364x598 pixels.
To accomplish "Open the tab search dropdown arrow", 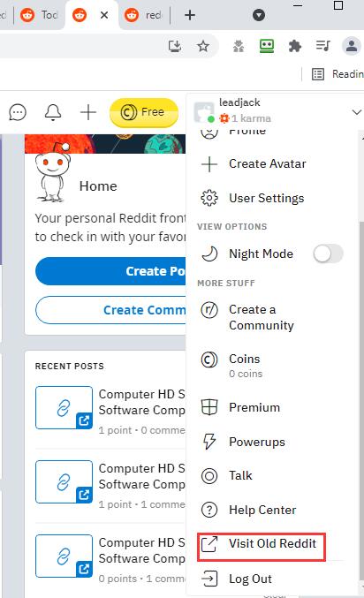I will coord(259,15).
